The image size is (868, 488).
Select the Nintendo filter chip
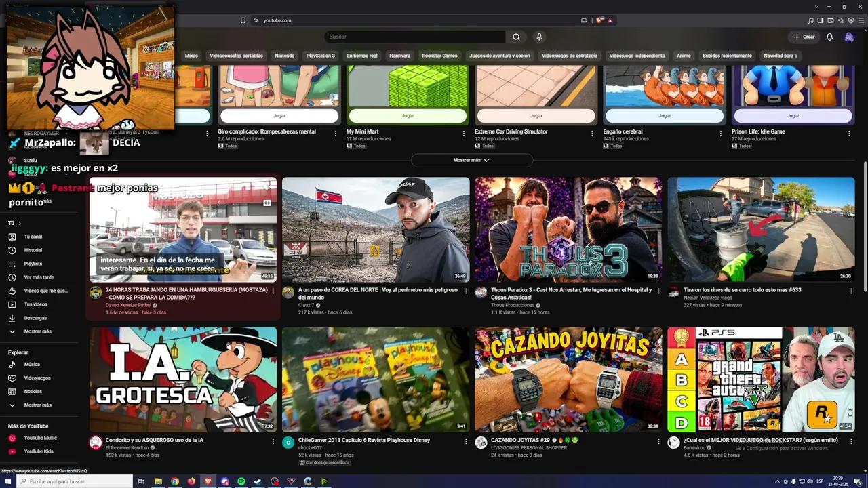[x=285, y=56]
